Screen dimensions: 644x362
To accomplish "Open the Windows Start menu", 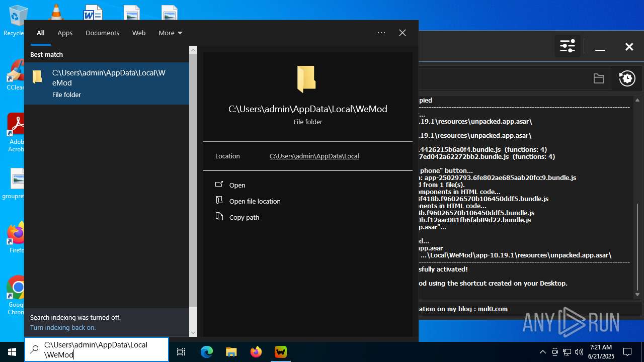I will (x=12, y=352).
